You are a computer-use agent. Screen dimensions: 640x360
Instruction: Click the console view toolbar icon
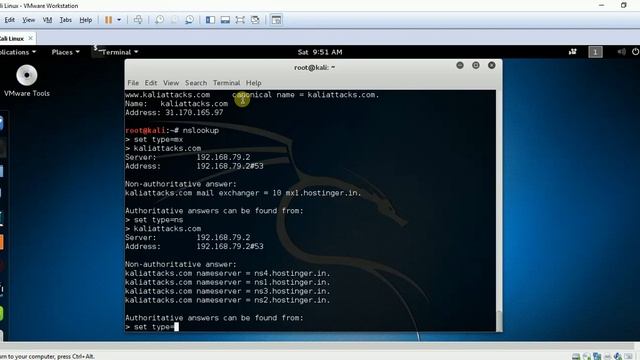pos(276,20)
